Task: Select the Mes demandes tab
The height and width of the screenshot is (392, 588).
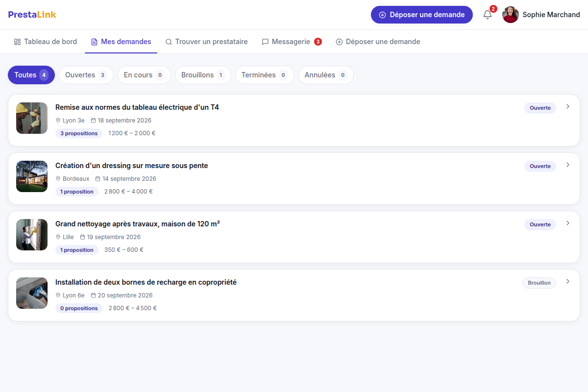Action: coord(121,42)
